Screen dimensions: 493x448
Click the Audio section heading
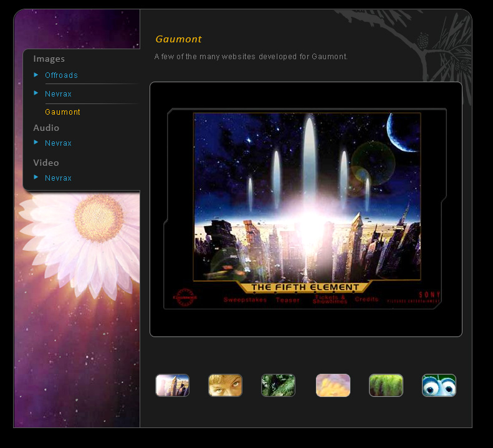pos(46,128)
